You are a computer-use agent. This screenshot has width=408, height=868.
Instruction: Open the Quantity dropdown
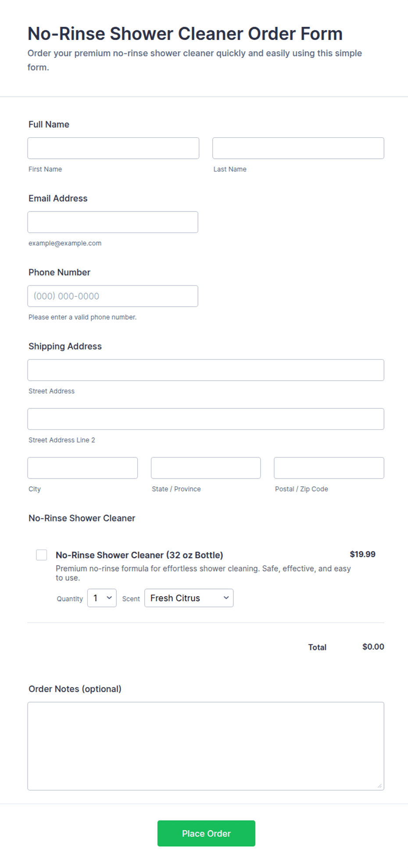click(102, 598)
